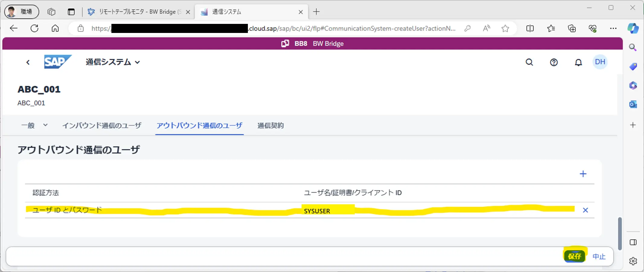Reload the page with refresh icon
Image resolution: width=644 pixels, height=272 pixels.
34,28
